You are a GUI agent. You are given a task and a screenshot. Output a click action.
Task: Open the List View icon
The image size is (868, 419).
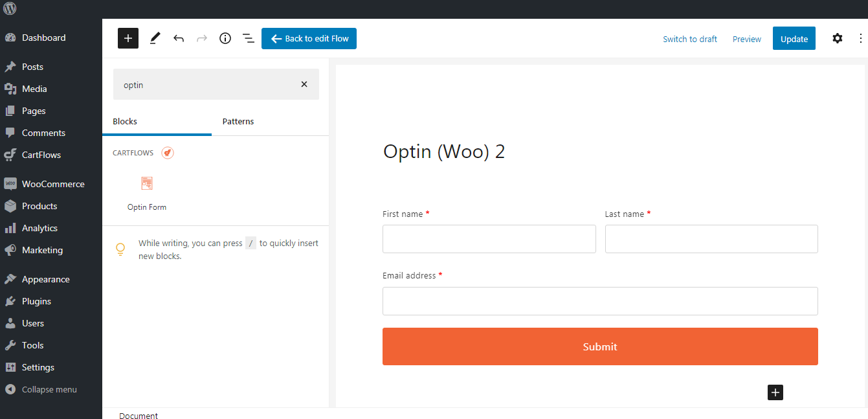(249, 38)
